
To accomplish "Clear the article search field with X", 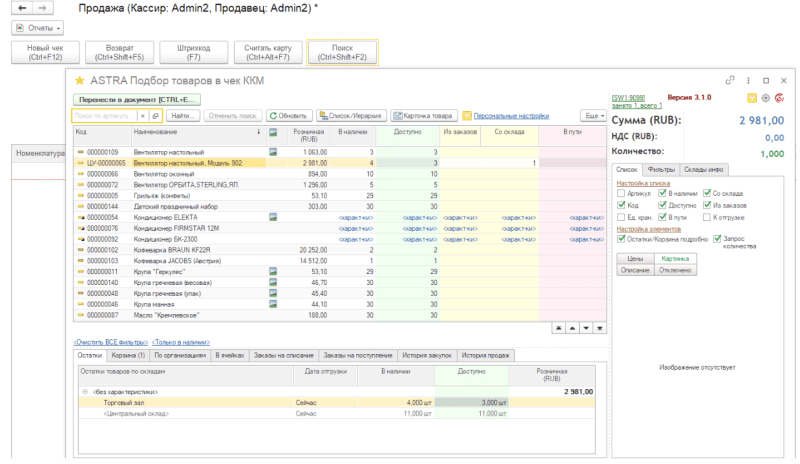I will [x=143, y=116].
